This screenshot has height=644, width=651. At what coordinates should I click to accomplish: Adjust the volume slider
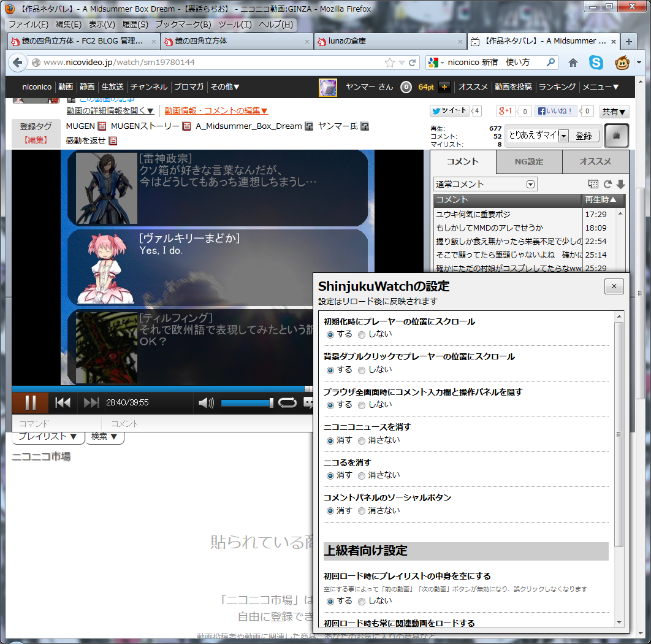245,403
